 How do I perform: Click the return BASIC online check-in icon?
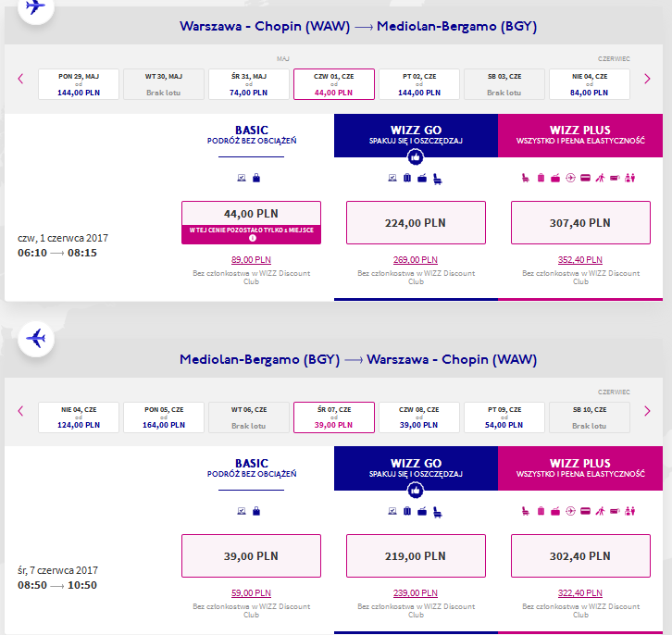pyautogui.click(x=242, y=511)
